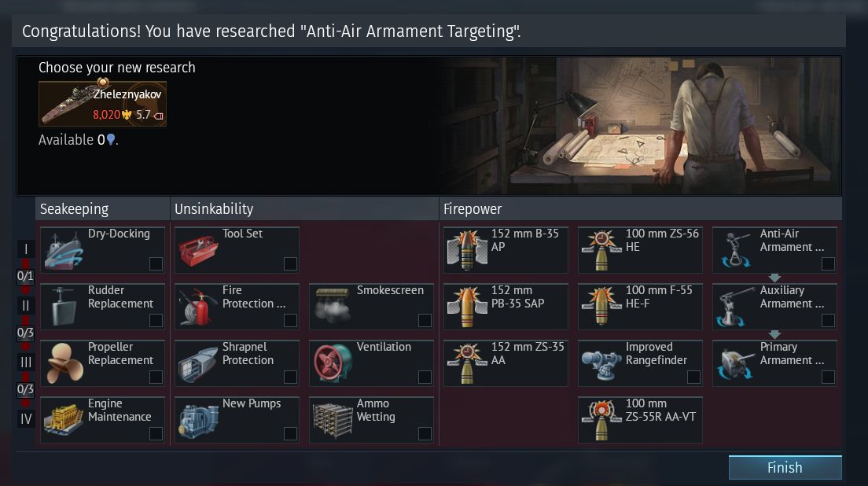
Task: Click arrow below Auxiliary Armament module
Action: tap(774, 334)
